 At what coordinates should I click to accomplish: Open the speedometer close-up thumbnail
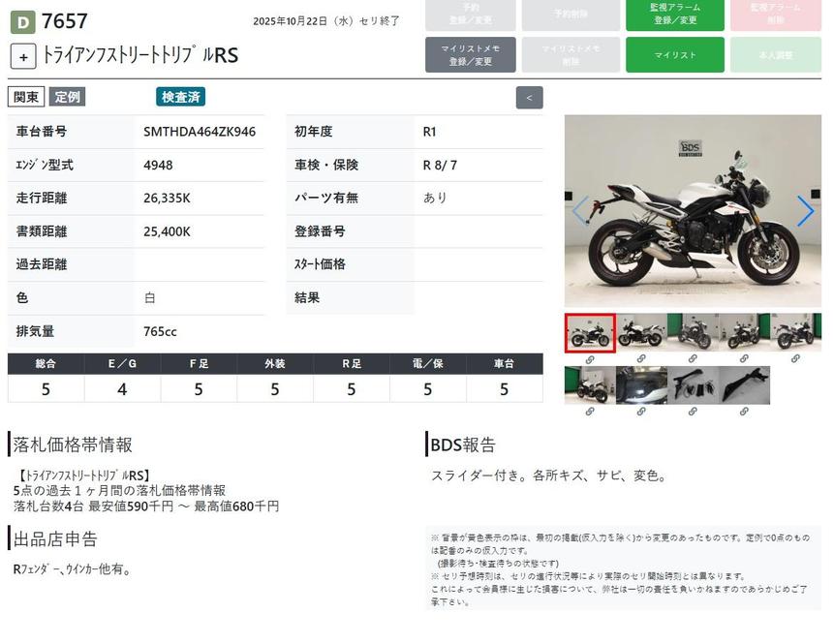(x=641, y=385)
